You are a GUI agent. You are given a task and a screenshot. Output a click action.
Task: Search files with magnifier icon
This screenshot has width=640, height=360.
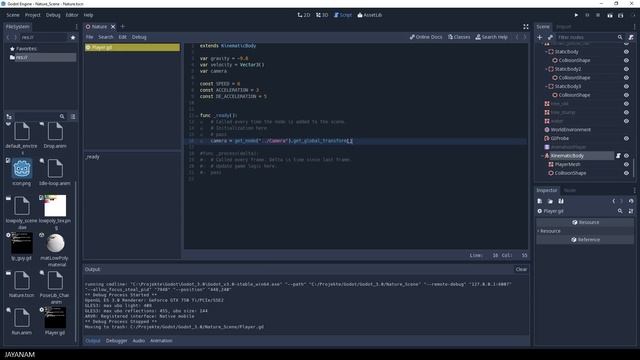(x=62, y=117)
